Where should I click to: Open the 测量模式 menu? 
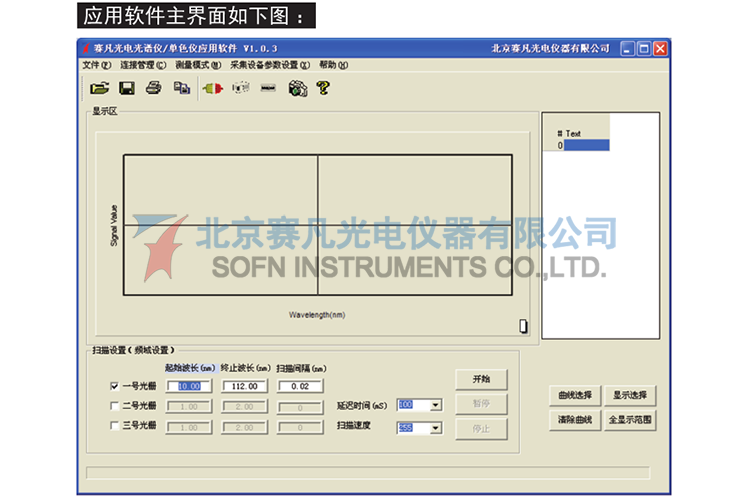pos(197,65)
